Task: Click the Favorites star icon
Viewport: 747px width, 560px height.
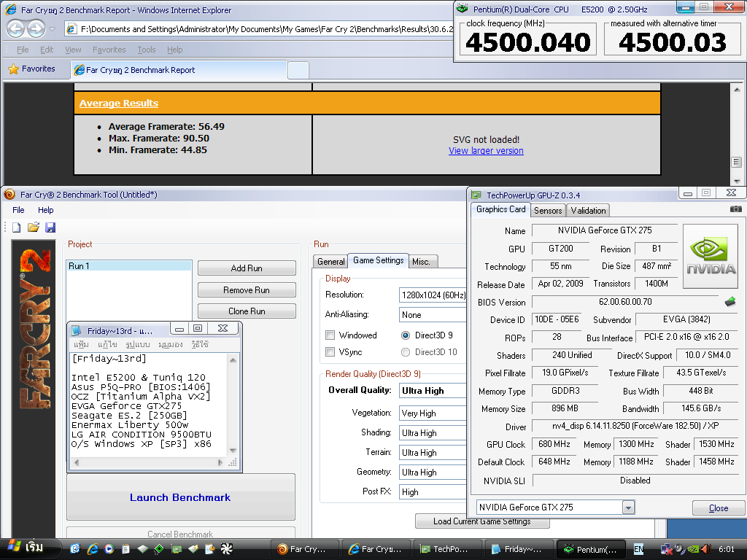Action: tap(13, 69)
